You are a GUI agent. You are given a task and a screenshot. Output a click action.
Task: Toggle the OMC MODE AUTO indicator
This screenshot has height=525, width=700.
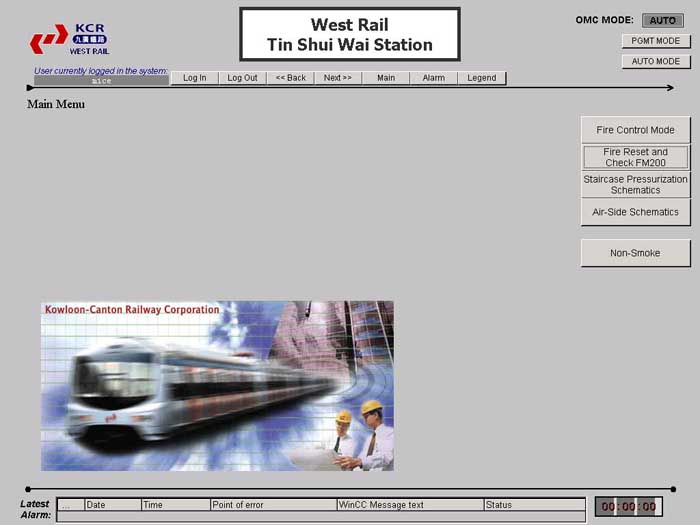click(x=663, y=21)
